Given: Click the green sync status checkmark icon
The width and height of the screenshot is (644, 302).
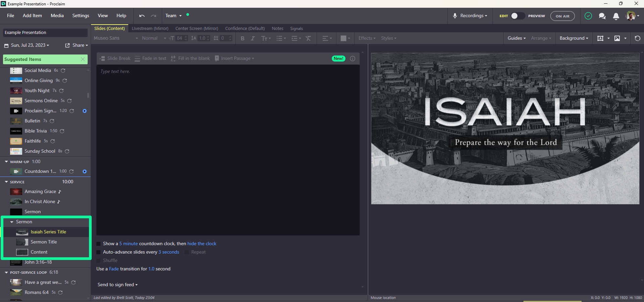Looking at the screenshot, I should 588,16.
